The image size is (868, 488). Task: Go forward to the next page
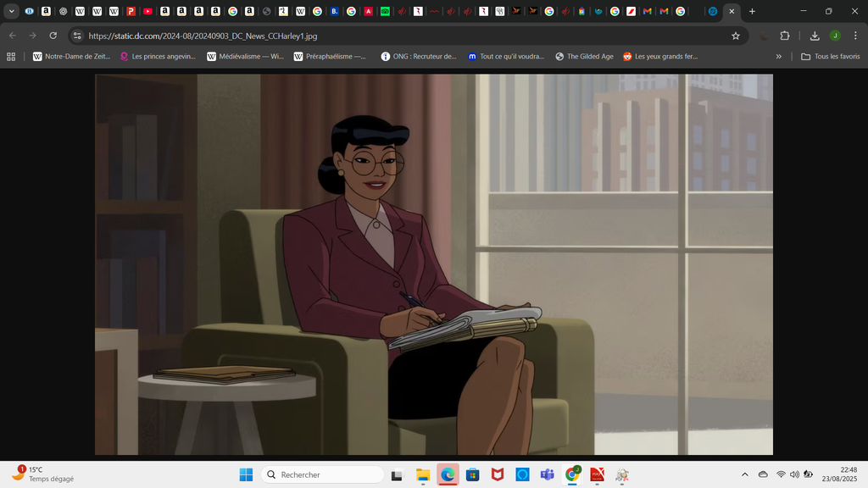33,36
